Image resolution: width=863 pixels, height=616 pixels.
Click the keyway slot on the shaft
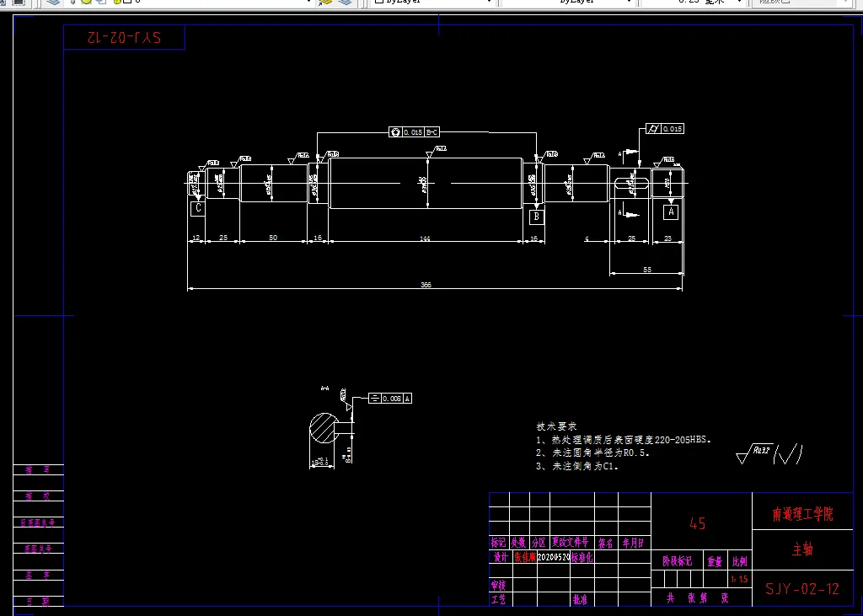click(x=630, y=184)
